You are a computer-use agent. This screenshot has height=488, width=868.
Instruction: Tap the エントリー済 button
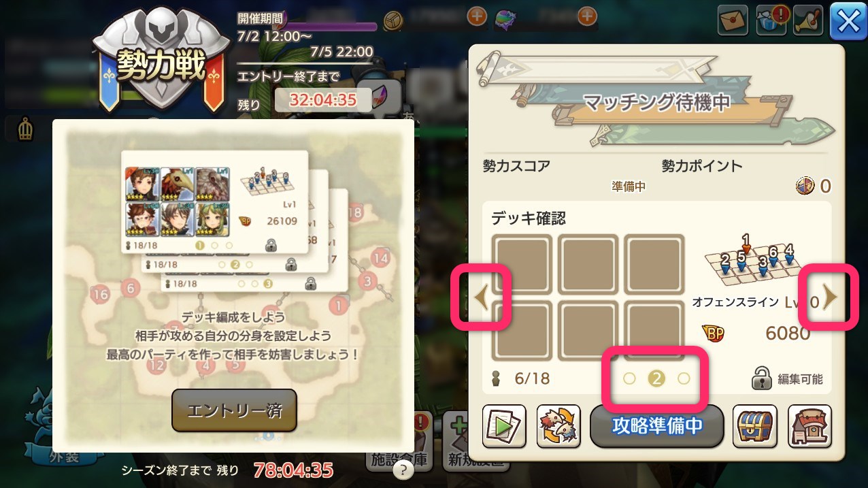tap(234, 410)
